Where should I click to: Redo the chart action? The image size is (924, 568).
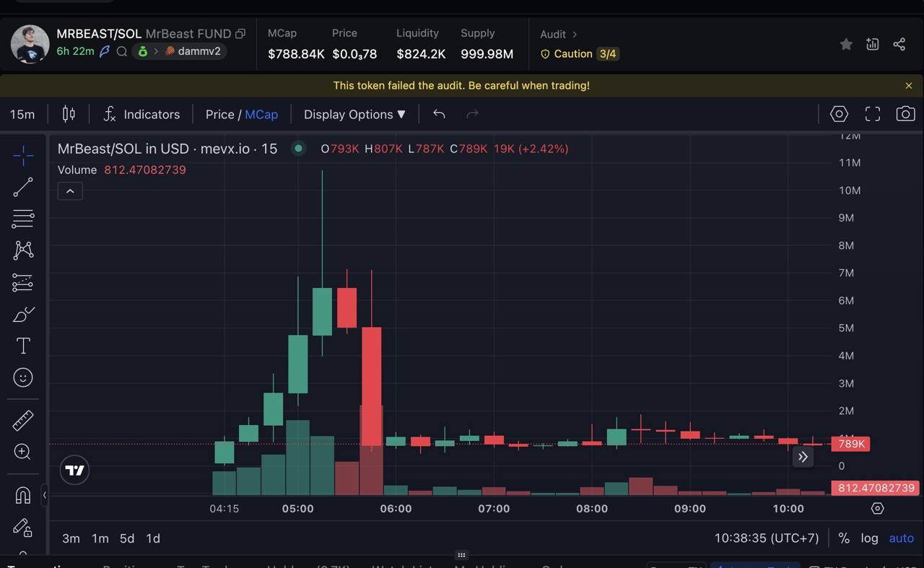(x=473, y=114)
